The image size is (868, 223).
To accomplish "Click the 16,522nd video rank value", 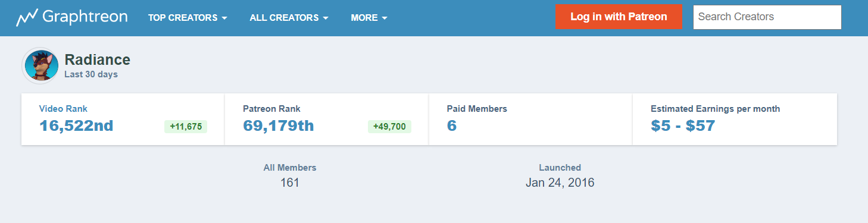I will 76,125.
